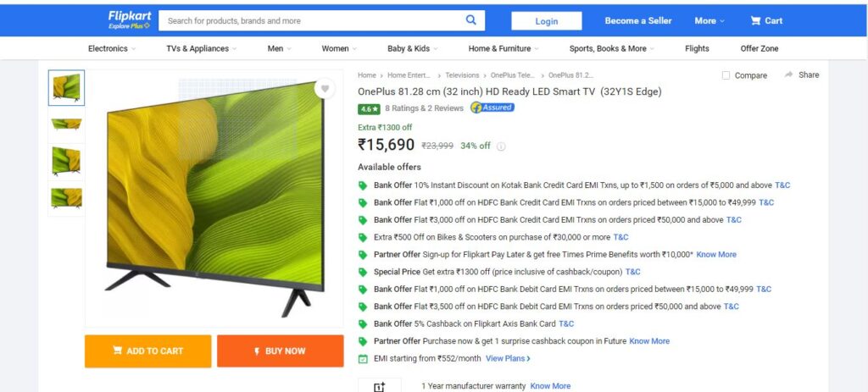Open Home & Furniture category

(x=504, y=48)
